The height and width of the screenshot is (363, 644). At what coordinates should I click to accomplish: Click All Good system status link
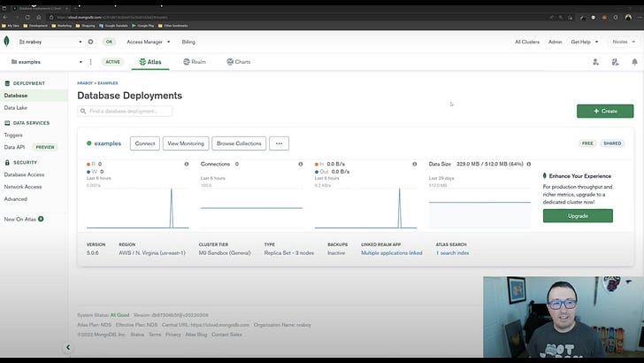coord(119,315)
